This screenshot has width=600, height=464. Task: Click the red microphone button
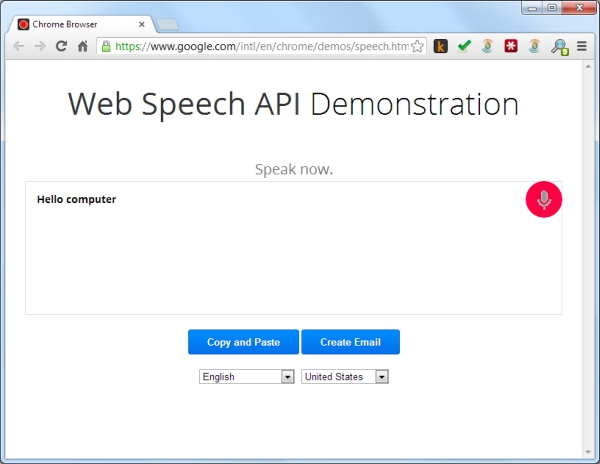pos(543,199)
